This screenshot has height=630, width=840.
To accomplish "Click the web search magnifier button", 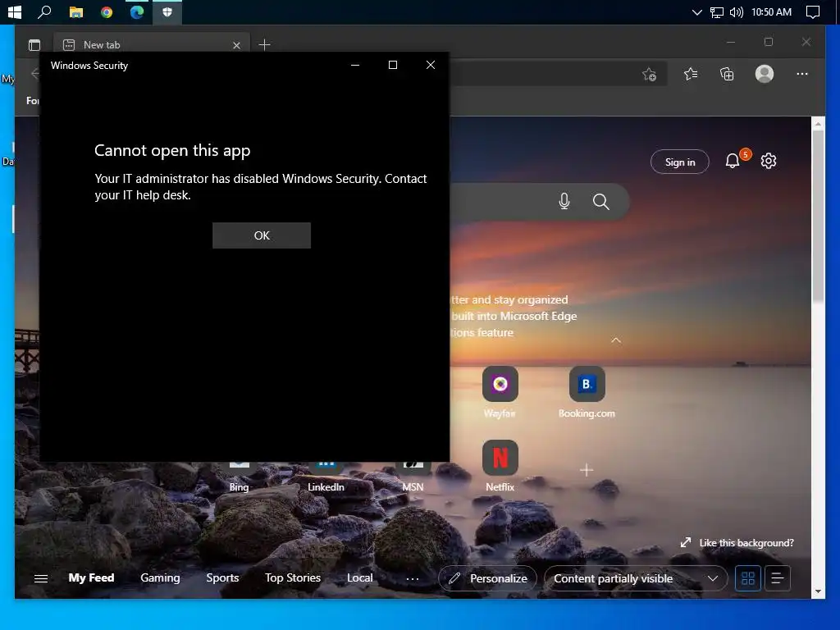I will pyautogui.click(x=601, y=202).
